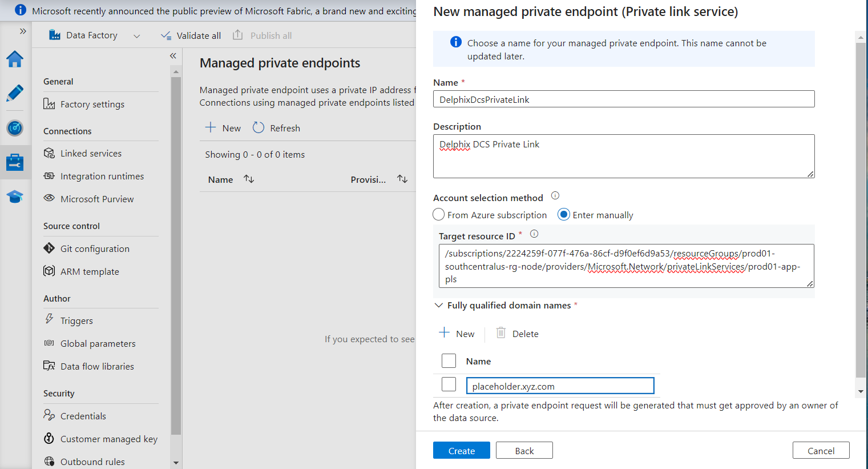This screenshot has width=868, height=469.
Task: Open the Author pencil icon
Action: 15,93
